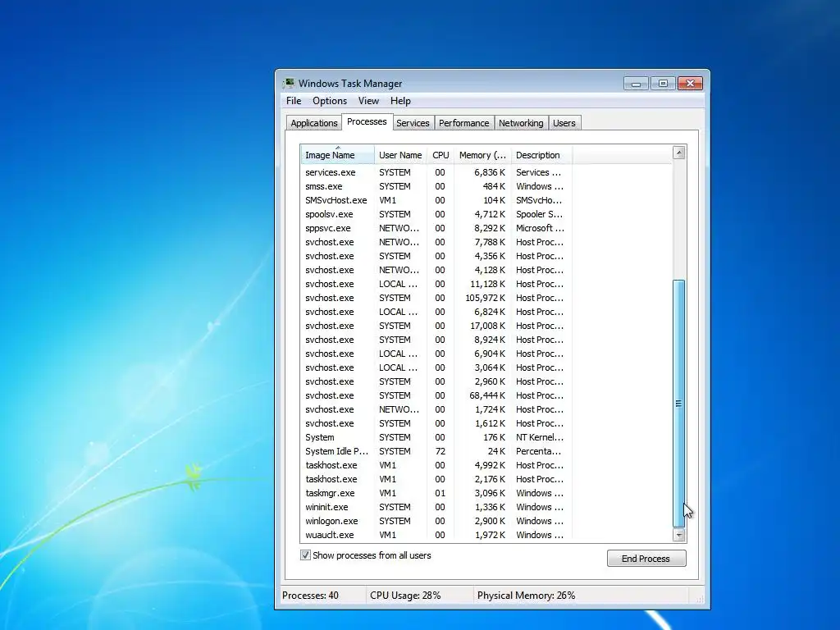Select the System process row
Screen dimensions: 840x630
(436, 437)
